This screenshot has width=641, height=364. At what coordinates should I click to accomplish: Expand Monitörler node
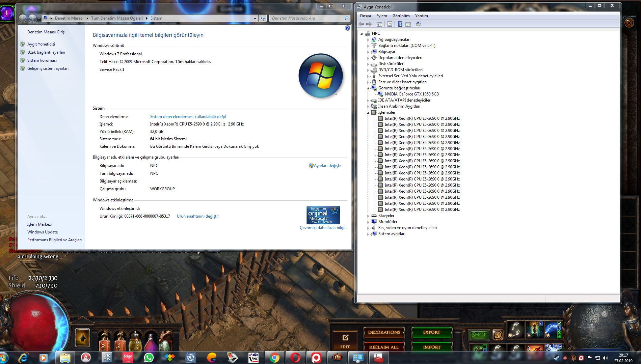click(x=368, y=222)
